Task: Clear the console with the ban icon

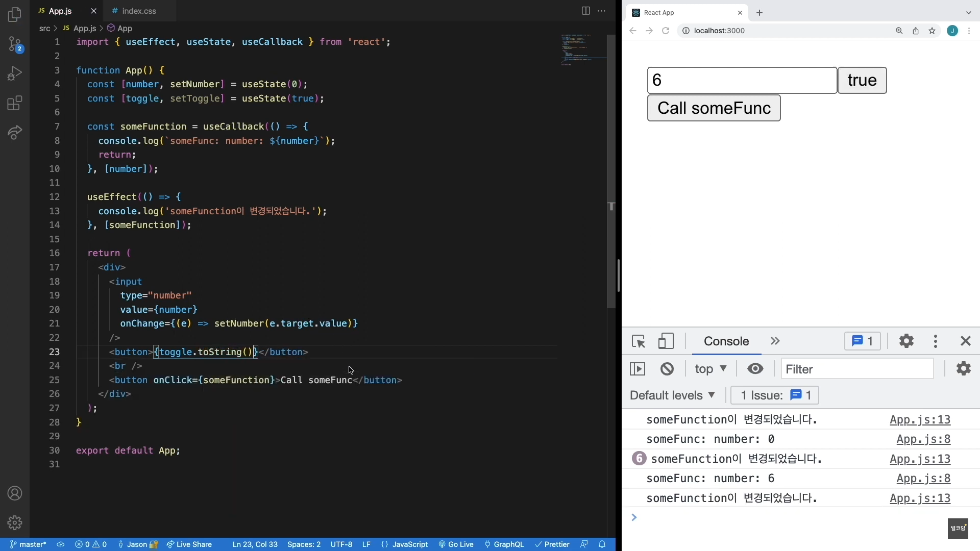Action: tap(667, 369)
